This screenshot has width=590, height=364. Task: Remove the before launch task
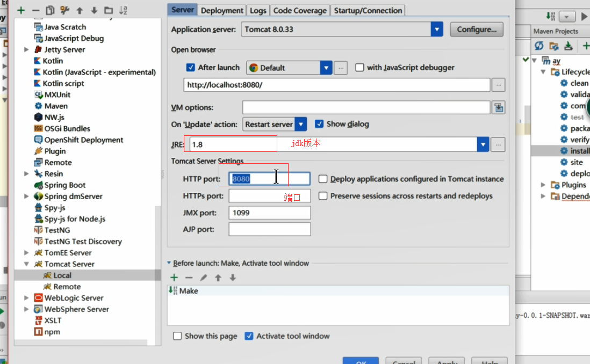click(x=189, y=278)
